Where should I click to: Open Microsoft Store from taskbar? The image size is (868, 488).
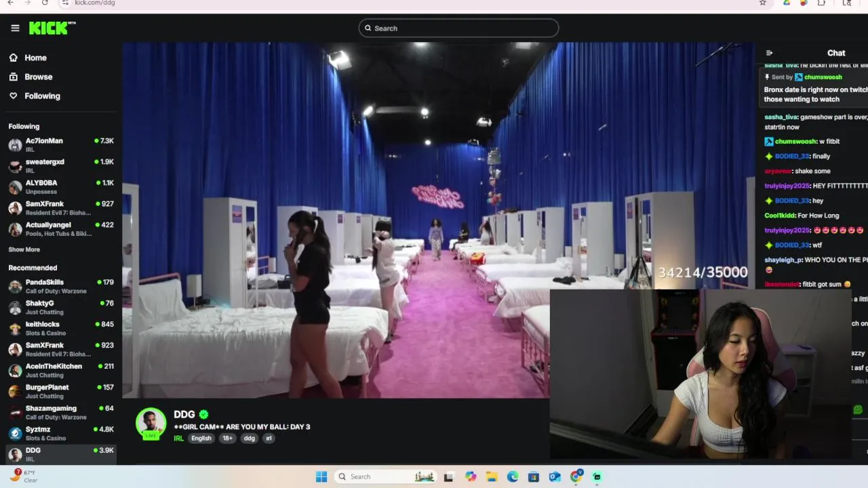534,476
